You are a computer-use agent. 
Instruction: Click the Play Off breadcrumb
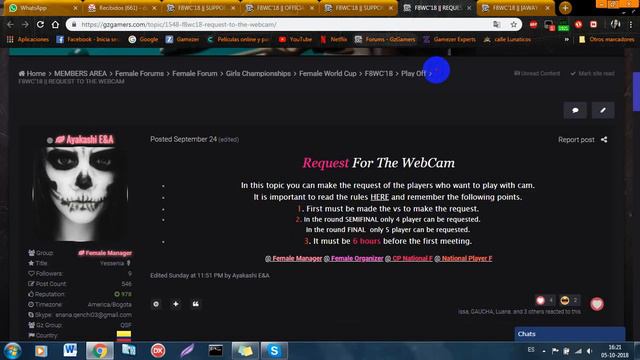click(413, 73)
